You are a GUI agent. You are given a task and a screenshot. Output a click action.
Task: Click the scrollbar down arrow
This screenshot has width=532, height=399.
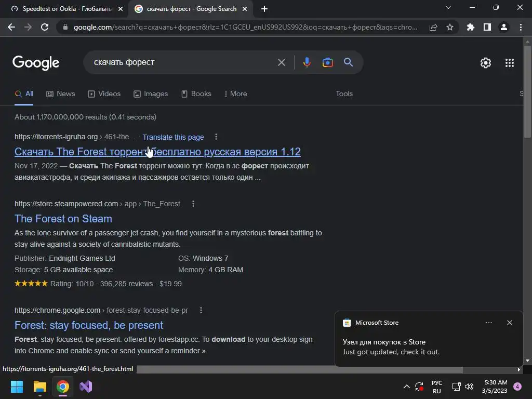tap(527, 361)
